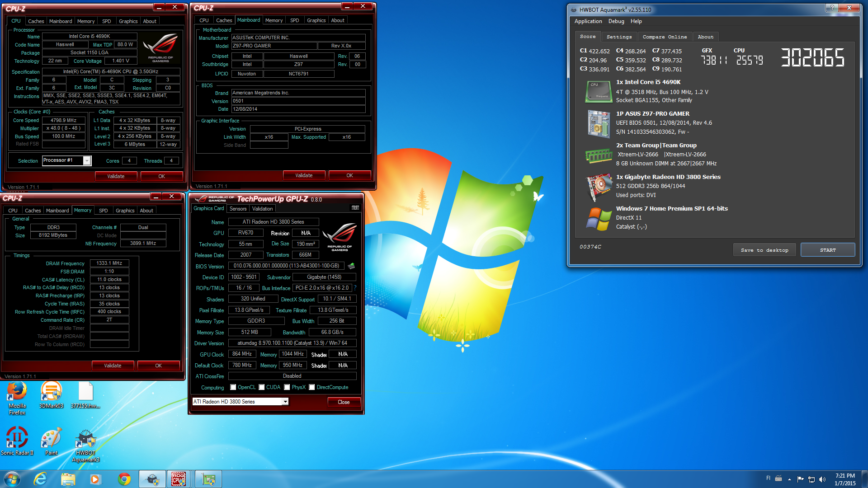Switch to the Settings tab in HWBOT Aquamark

click(x=619, y=37)
